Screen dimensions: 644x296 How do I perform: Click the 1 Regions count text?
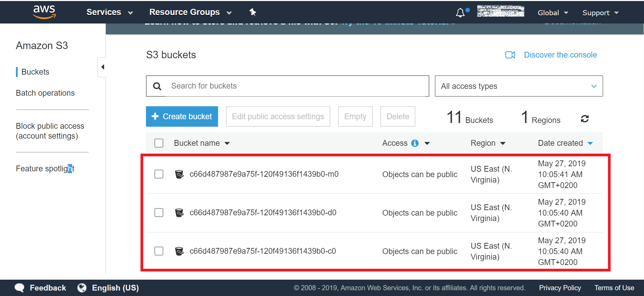(x=541, y=118)
